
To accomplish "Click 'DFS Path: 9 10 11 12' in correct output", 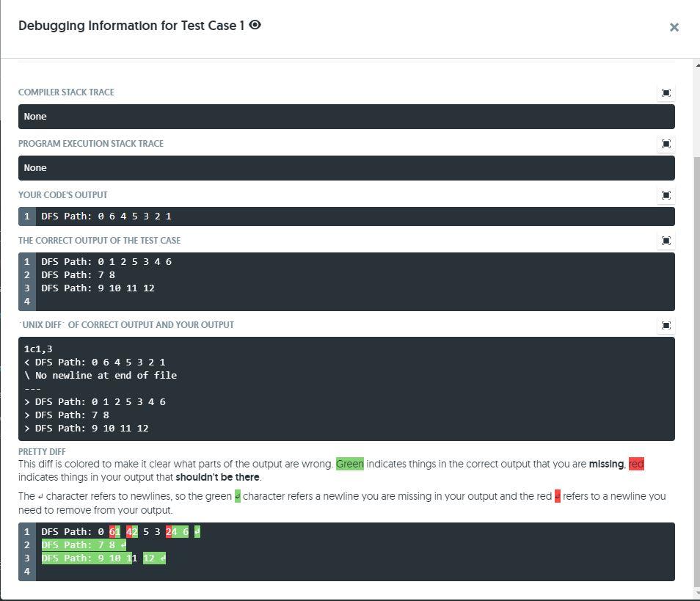I will point(98,288).
